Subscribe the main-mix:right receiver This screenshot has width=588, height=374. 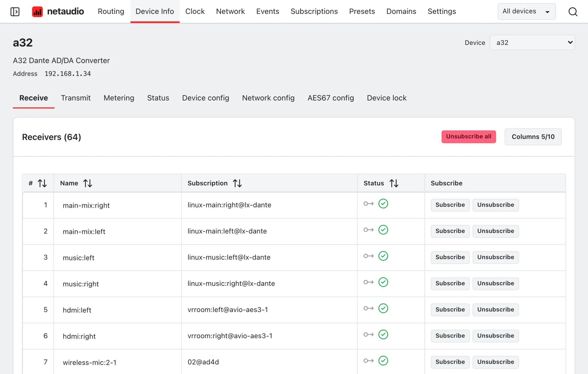pos(450,205)
